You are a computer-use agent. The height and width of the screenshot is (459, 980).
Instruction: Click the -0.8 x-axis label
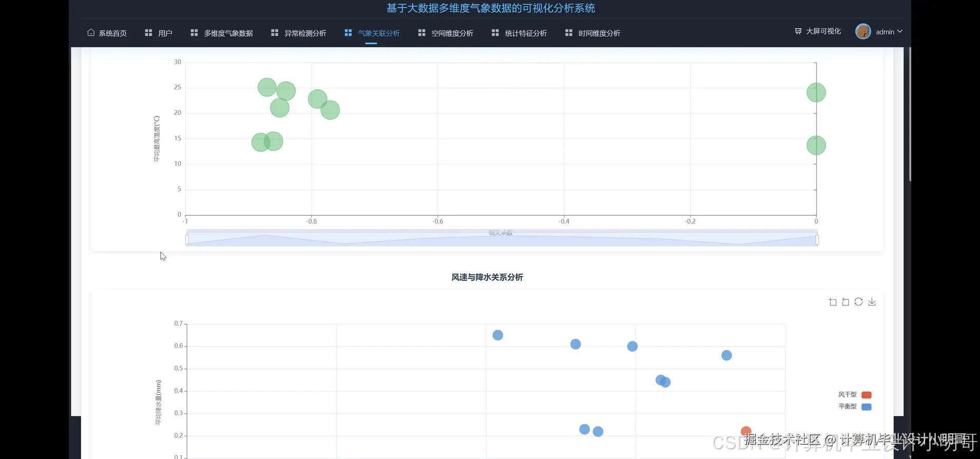[311, 221]
